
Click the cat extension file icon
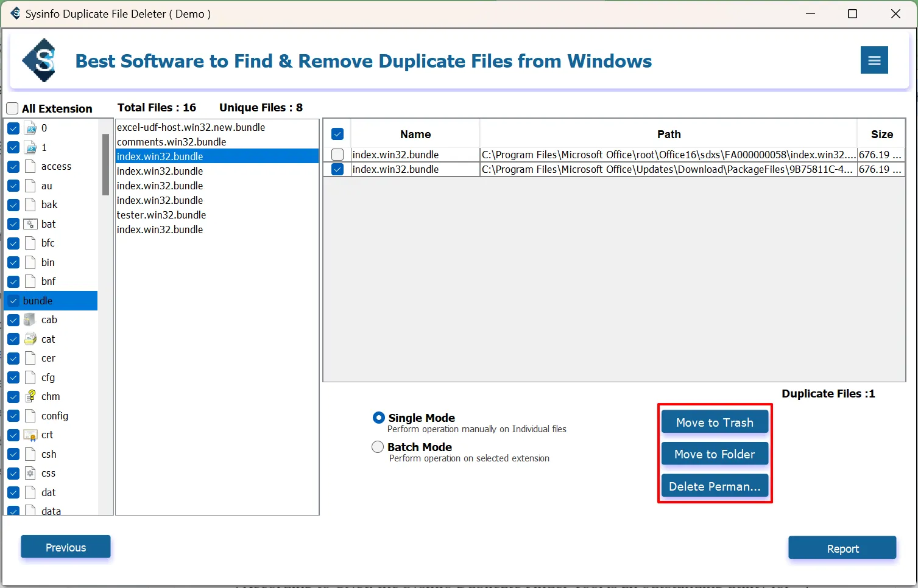tap(30, 339)
